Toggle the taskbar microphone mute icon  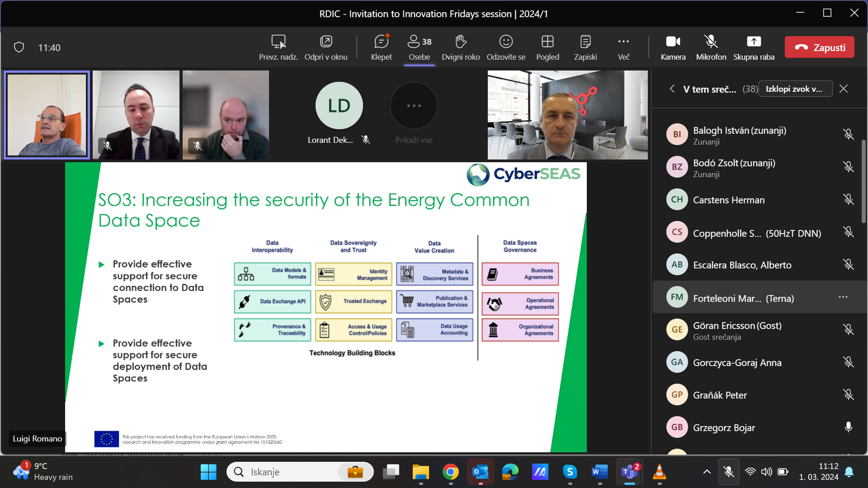point(728,472)
